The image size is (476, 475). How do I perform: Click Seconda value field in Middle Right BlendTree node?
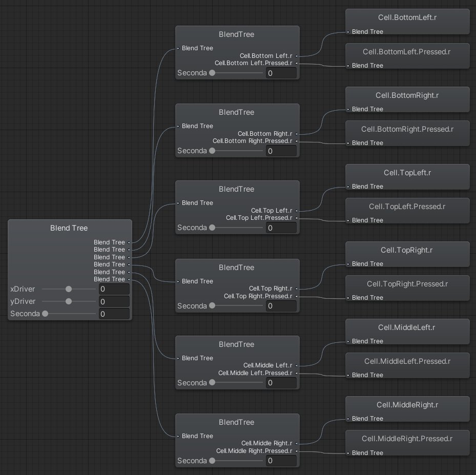[281, 461]
